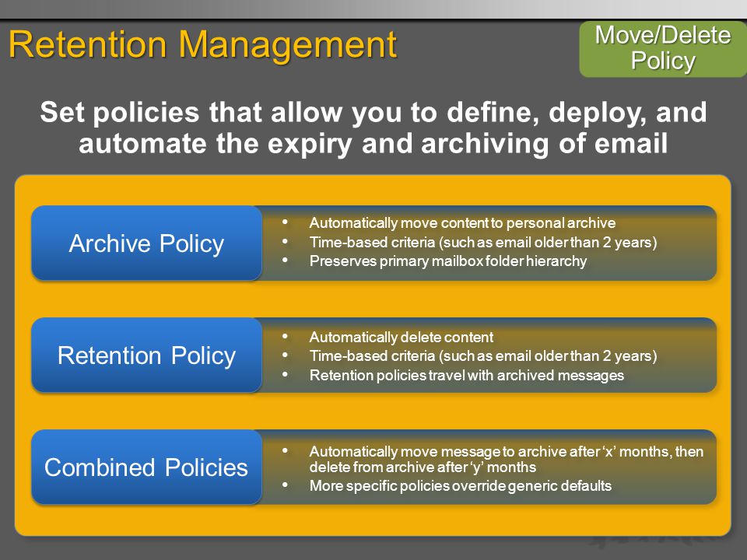
Task: Click the Move/Delete Policy green badge
Action: coord(663,48)
